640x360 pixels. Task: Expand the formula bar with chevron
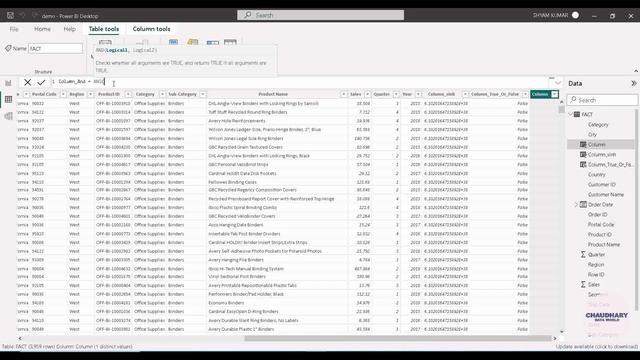(x=558, y=83)
